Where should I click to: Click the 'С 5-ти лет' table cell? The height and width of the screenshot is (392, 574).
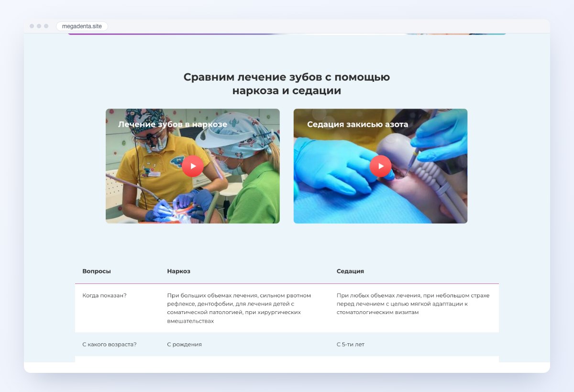[351, 344]
